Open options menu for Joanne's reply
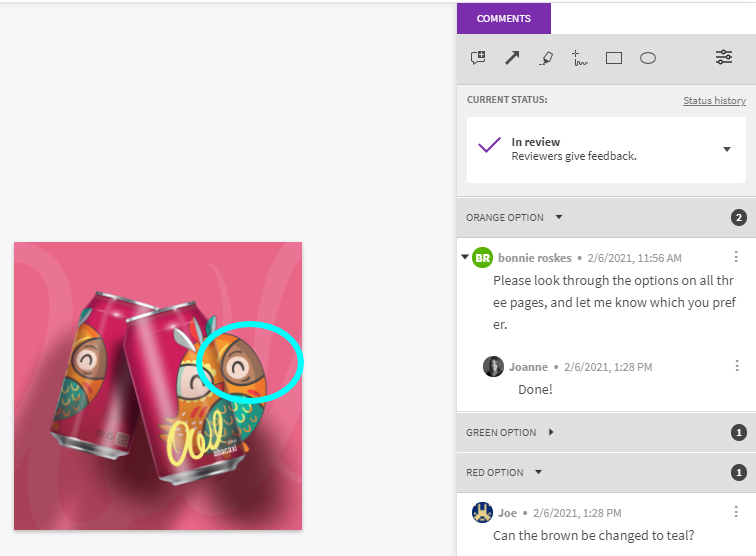The width and height of the screenshot is (756, 556). tap(737, 366)
